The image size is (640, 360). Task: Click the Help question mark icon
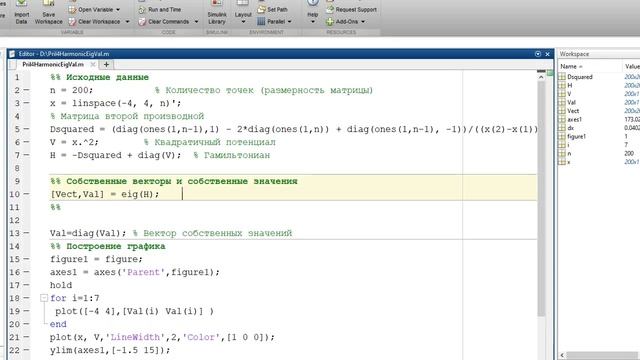point(313,3)
